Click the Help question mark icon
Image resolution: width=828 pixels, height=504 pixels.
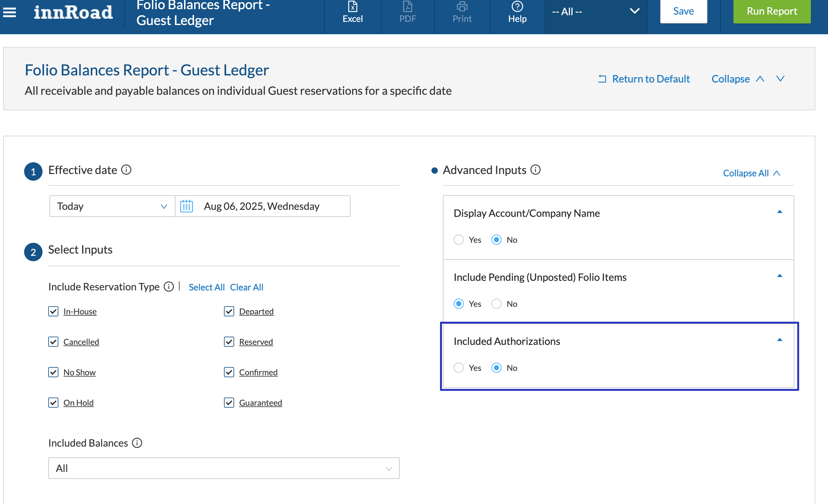517,7
